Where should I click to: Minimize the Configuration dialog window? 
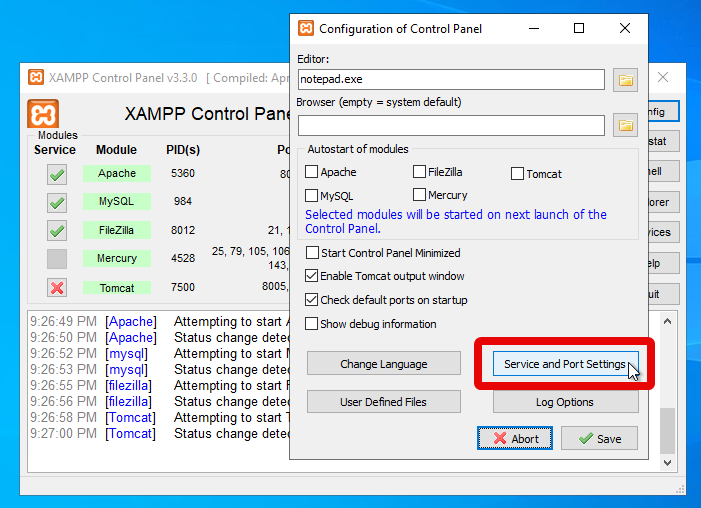[534, 28]
